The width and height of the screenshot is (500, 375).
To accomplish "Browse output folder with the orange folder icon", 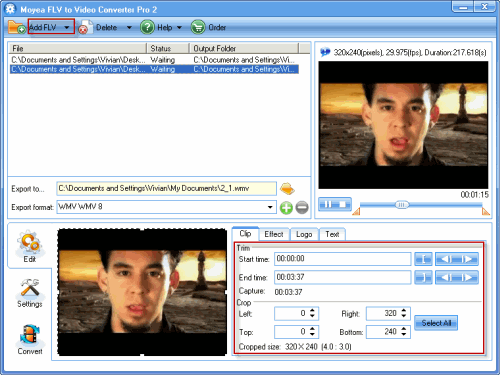I will click(x=287, y=189).
